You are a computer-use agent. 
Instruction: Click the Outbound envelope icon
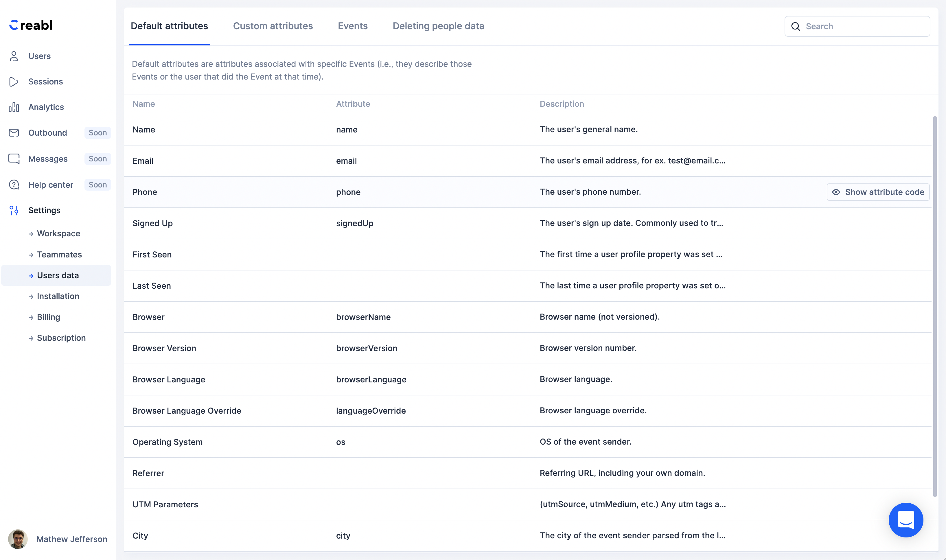tap(14, 133)
